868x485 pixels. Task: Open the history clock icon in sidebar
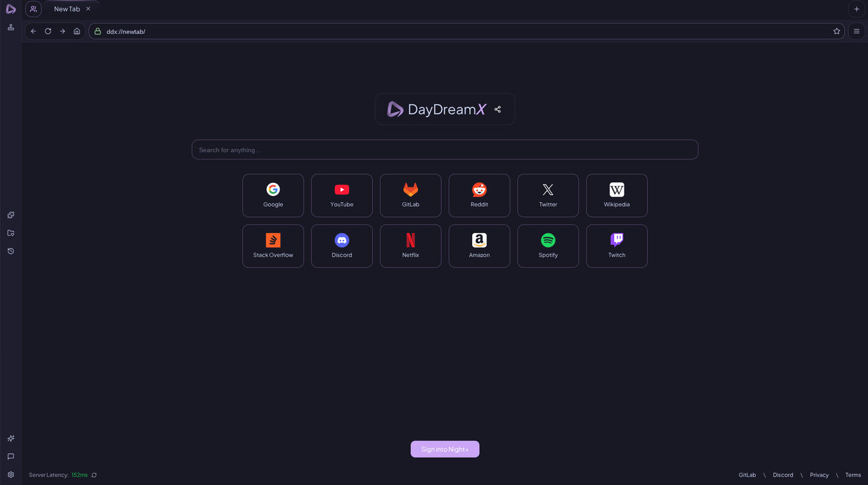pyautogui.click(x=11, y=251)
